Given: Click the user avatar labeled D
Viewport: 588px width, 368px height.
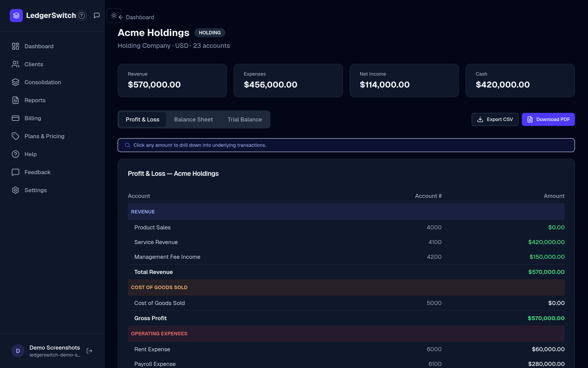Looking at the screenshot, I should point(18,351).
